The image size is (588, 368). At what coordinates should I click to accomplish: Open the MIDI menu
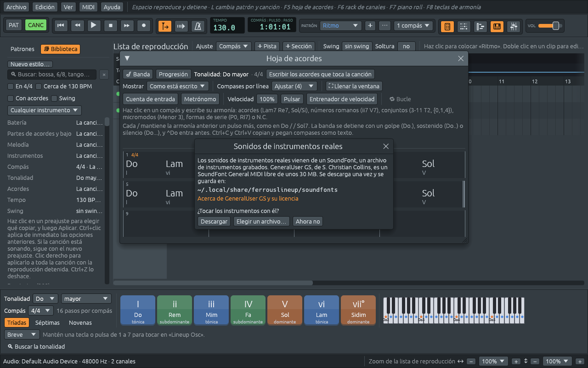[x=88, y=7]
